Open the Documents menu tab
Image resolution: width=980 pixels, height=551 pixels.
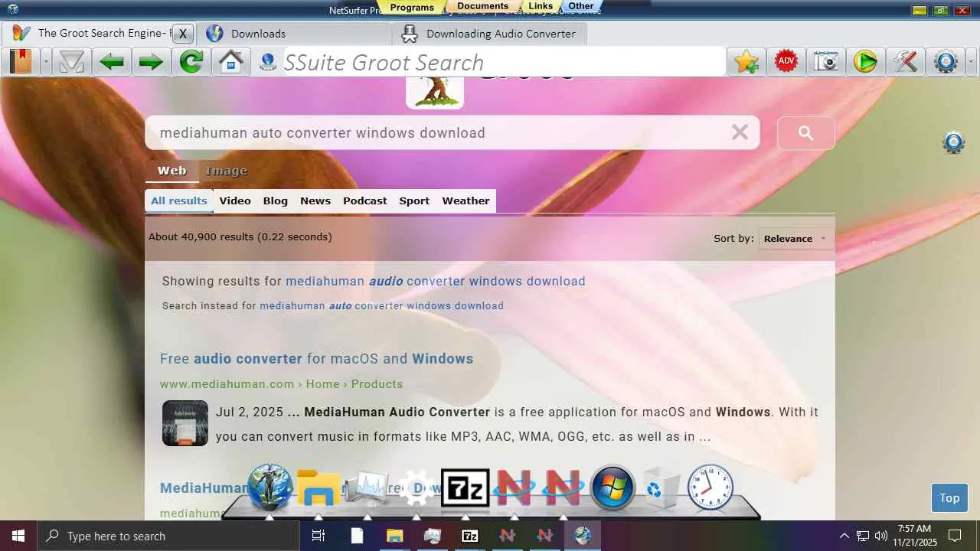(x=483, y=6)
